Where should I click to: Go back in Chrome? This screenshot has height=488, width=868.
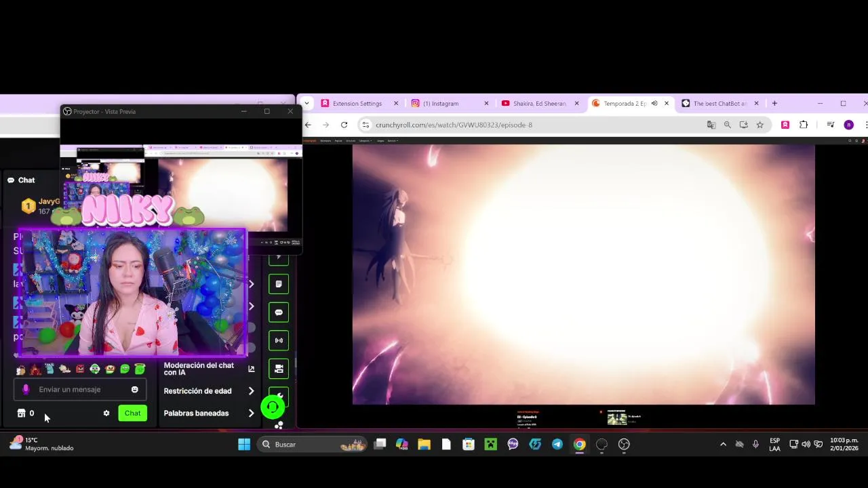click(308, 125)
